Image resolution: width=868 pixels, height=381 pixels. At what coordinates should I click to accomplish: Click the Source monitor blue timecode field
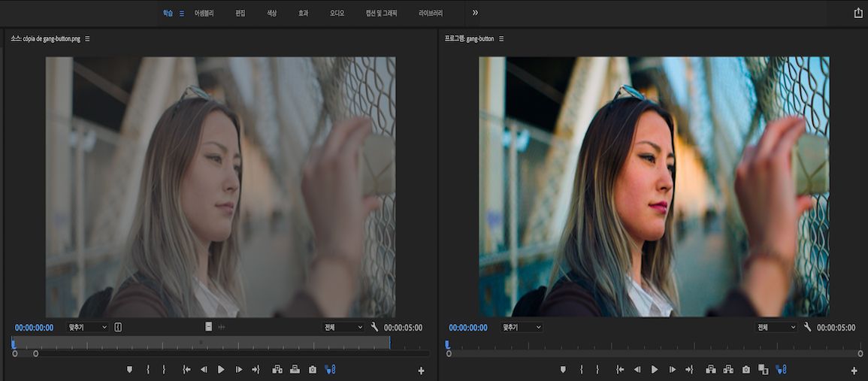[x=34, y=328]
